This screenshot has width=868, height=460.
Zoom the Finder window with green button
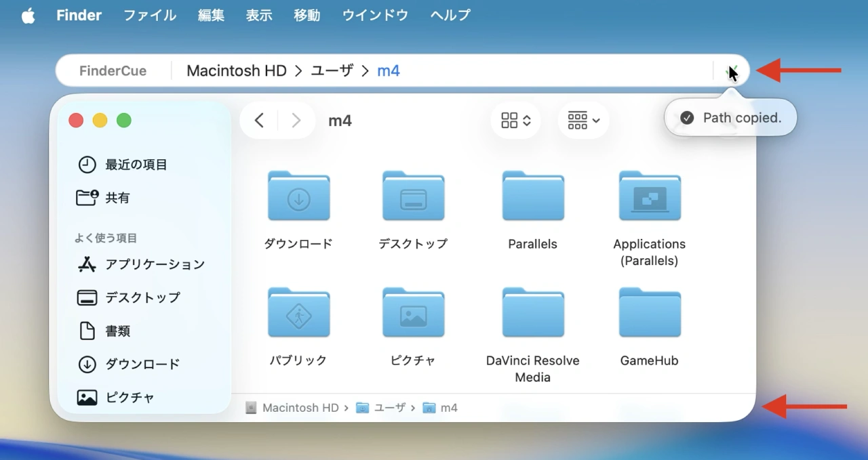point(123,121)
